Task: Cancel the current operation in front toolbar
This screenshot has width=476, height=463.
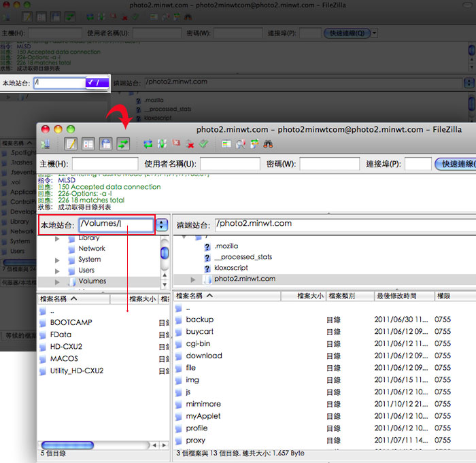Action: tap(176, 143)
